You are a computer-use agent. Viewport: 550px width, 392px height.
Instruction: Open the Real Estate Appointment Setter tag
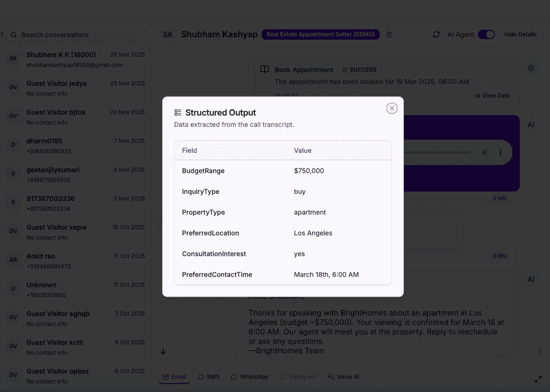click(x=320, y=34)
